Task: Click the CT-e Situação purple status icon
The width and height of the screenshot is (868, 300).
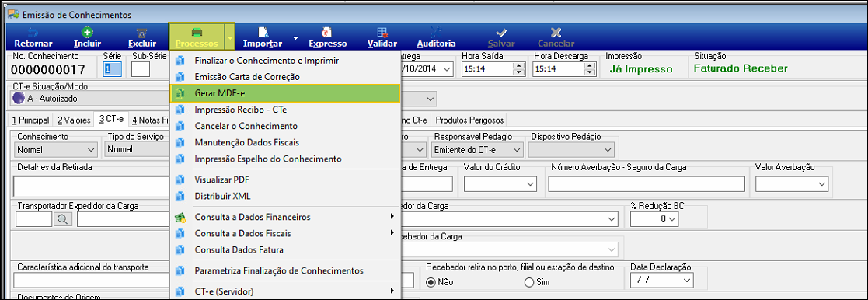Action: coord(19,99)
